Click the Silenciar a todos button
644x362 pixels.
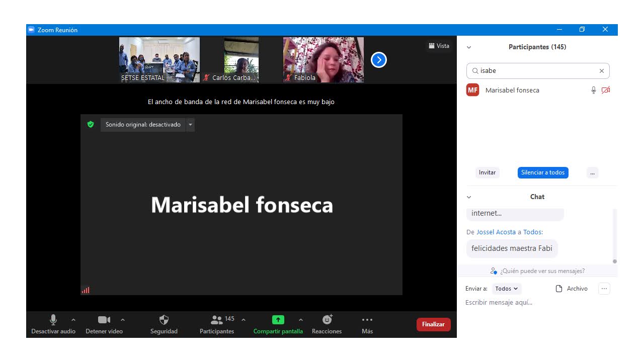click(x=543, y=172)
